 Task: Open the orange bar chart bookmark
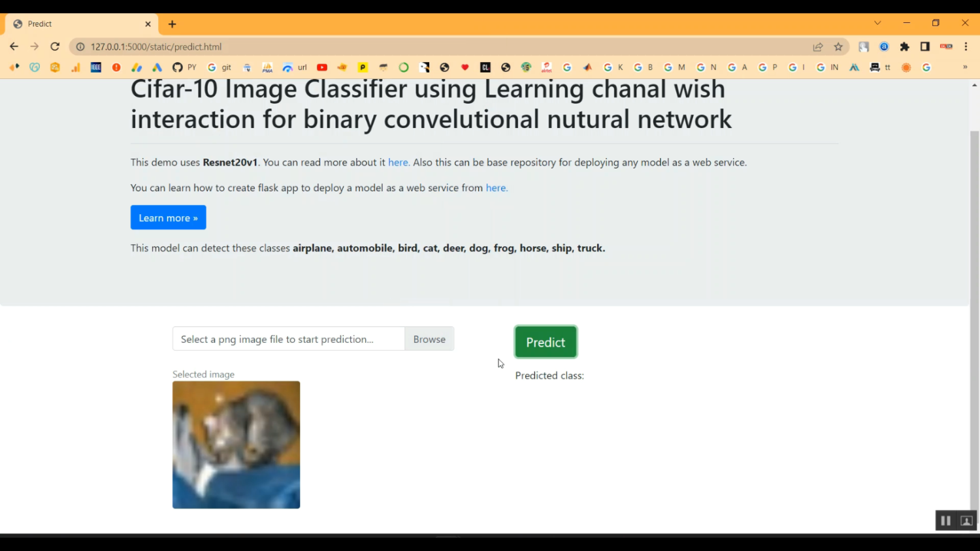[x=76, y=67]
